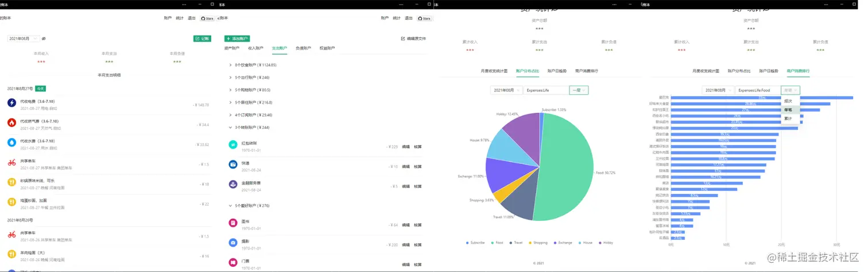Click the water drop icon for 代收水费

click(11, 142)
